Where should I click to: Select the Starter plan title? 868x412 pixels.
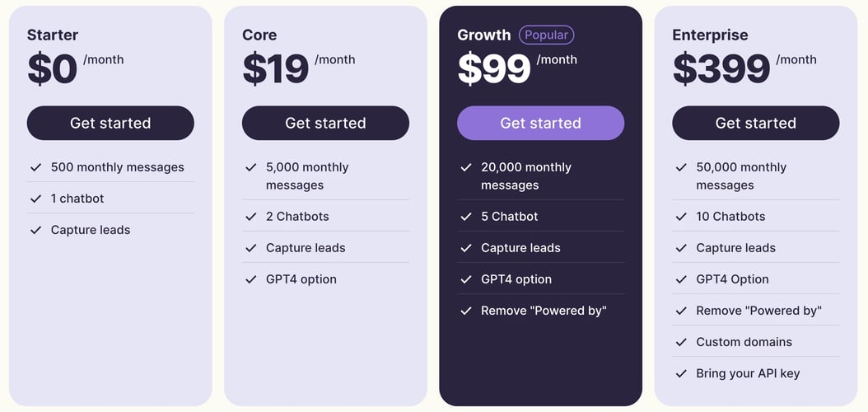(x=53, y=35)
